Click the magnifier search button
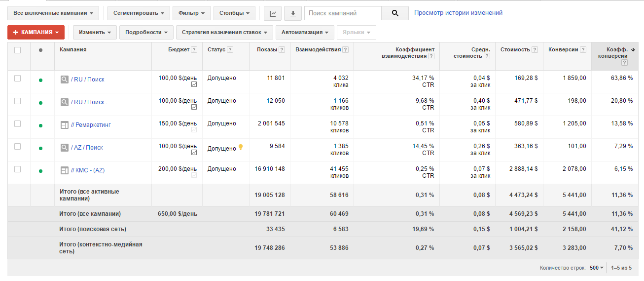The width and height of the screenshot is (644, 281). coord(395,13)
